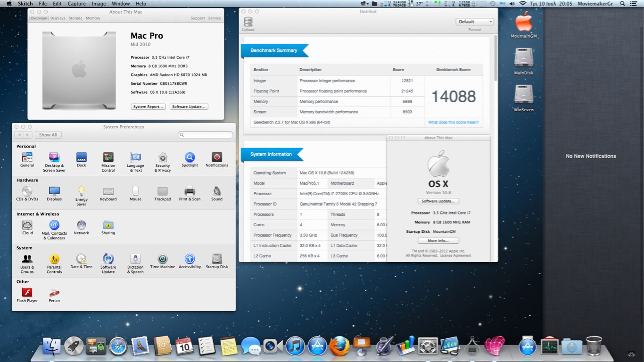644x362 pixels.
Task: Open General in System Preferences
Action: pyautogui.click(x=27, y=160)
